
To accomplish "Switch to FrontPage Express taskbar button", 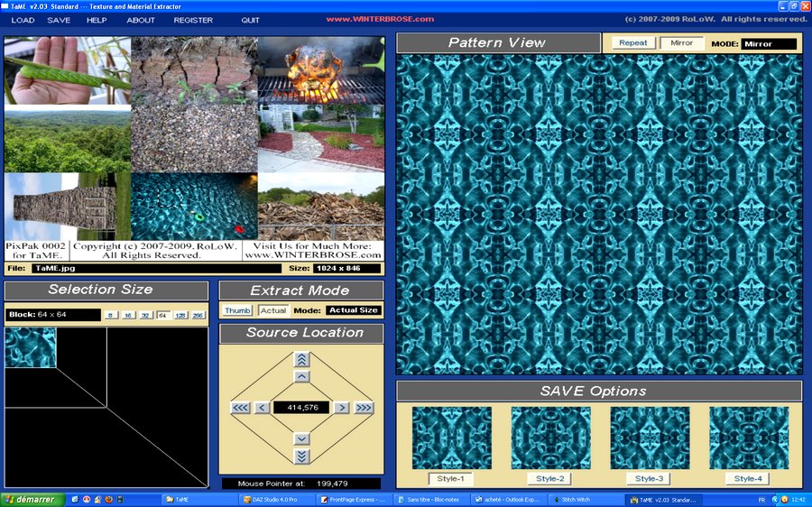I will (x=355, y=500).
